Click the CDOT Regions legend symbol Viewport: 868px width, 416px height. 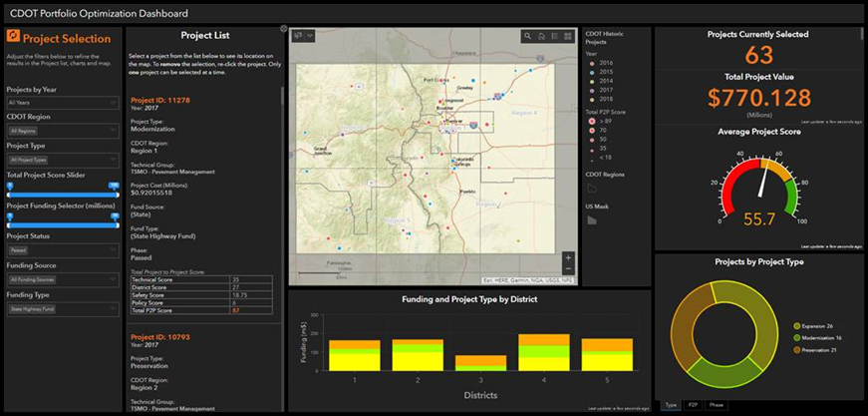(x=592, y=190)
